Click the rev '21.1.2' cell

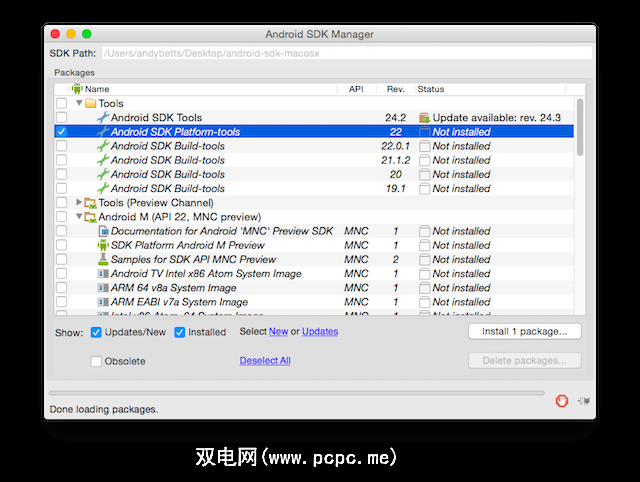pyautogui.click(x=396, y=160)
